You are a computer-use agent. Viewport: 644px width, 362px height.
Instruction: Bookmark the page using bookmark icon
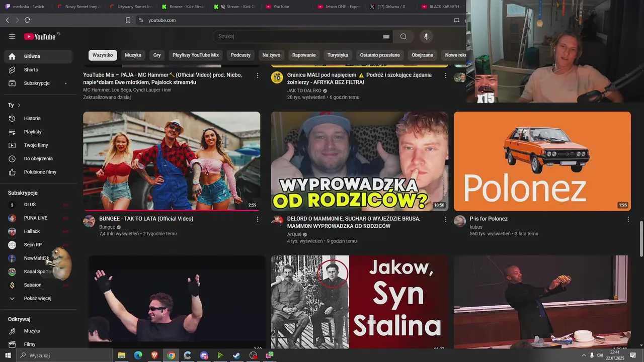pyautogui.click(x=128, y=20)
